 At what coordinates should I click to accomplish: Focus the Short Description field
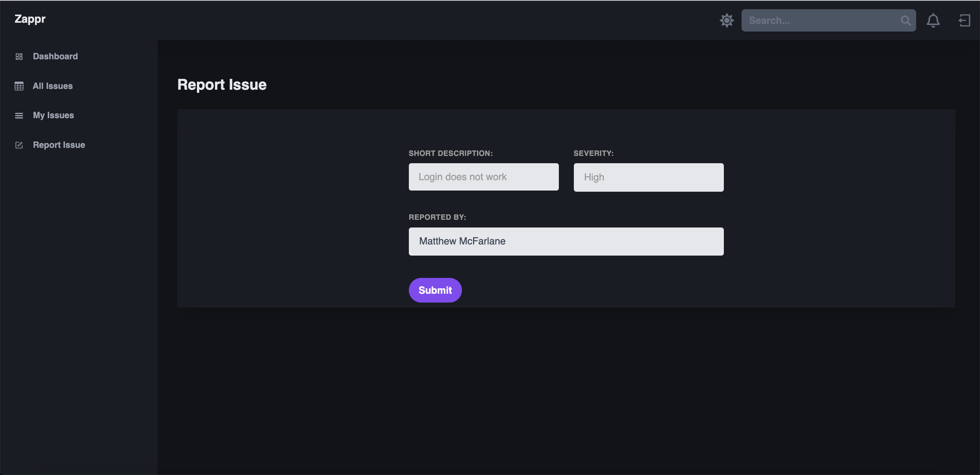pyautogui.click(x=483, y=177)
